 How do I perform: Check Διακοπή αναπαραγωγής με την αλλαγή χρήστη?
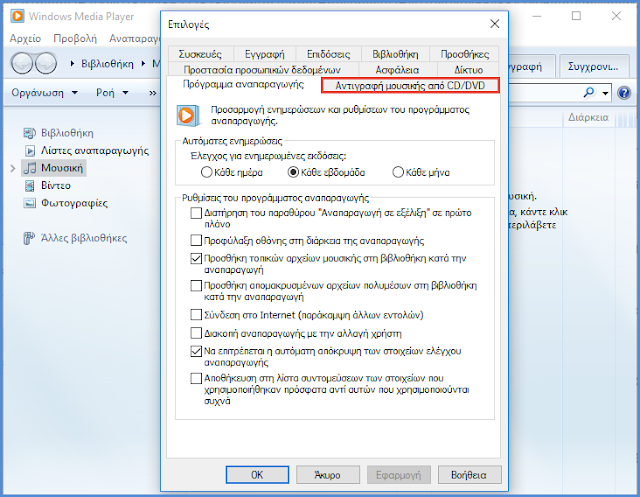pyautogui.click(x=196, y=333)
